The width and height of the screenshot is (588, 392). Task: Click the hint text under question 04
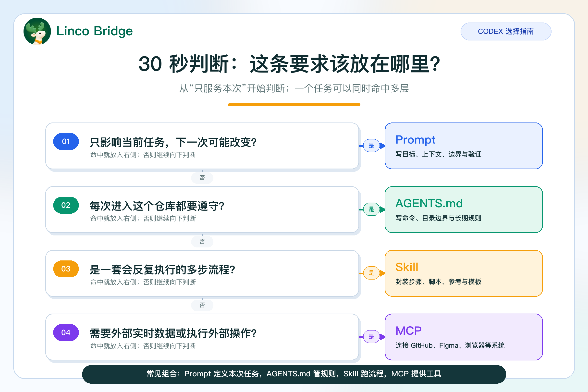pyautogui.click(x=143, y=346)
